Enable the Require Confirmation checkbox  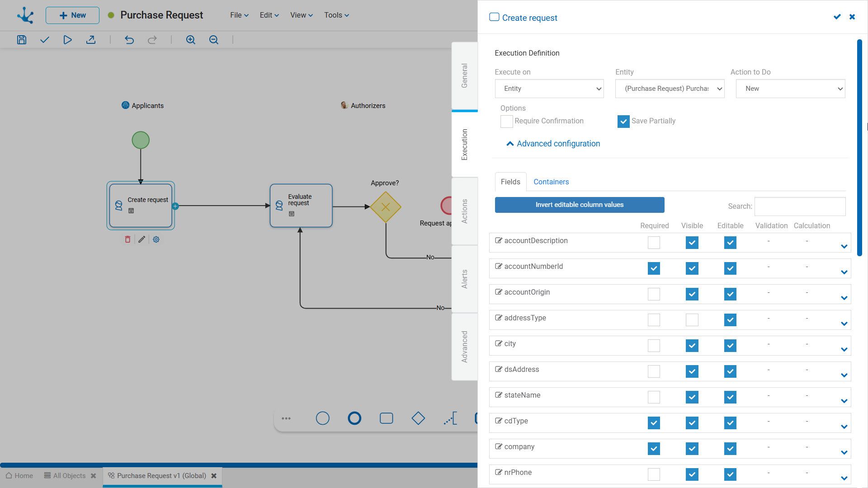pyautogui.click(x=507, y=122)
